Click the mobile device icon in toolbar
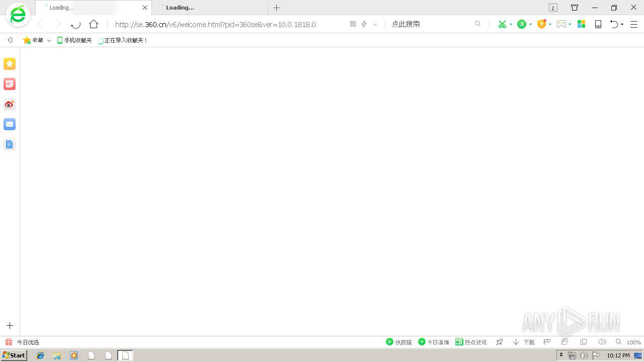The image size is (644, 362). tap(598, 24)
